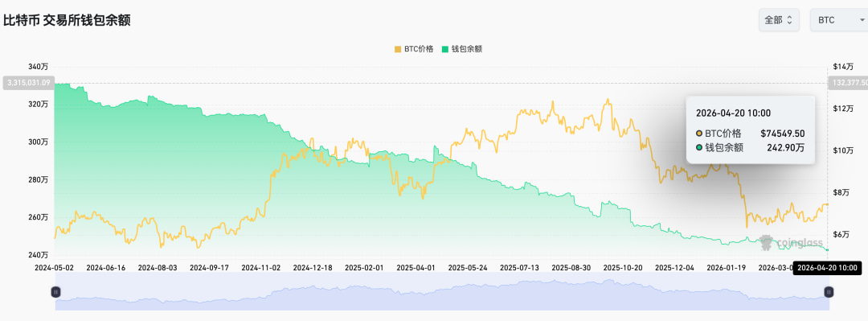Click the $6万 right axis label
Screen dimensions: 868x321
click(x=841, y=234)
